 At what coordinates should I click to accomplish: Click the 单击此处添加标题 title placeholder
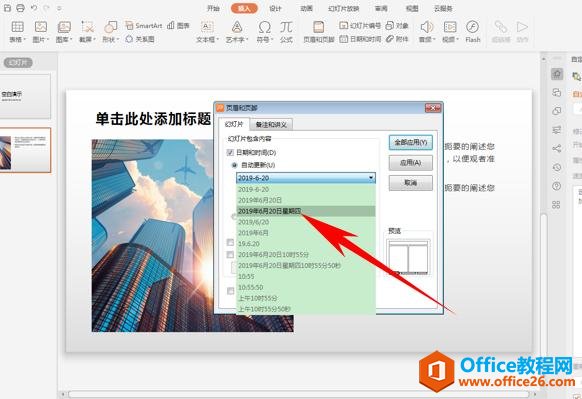153,119
